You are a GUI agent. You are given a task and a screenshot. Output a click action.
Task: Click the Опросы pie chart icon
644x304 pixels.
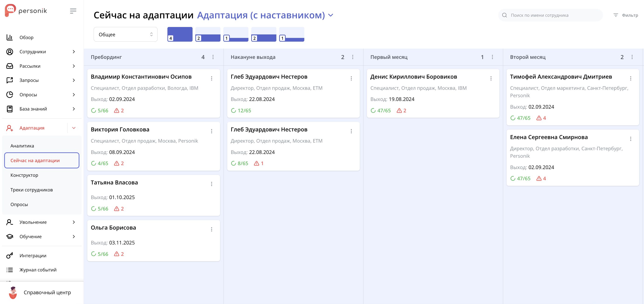point(10,94)
